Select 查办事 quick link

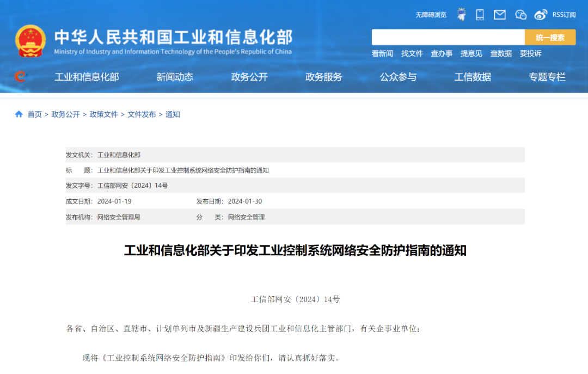(442, 53)
